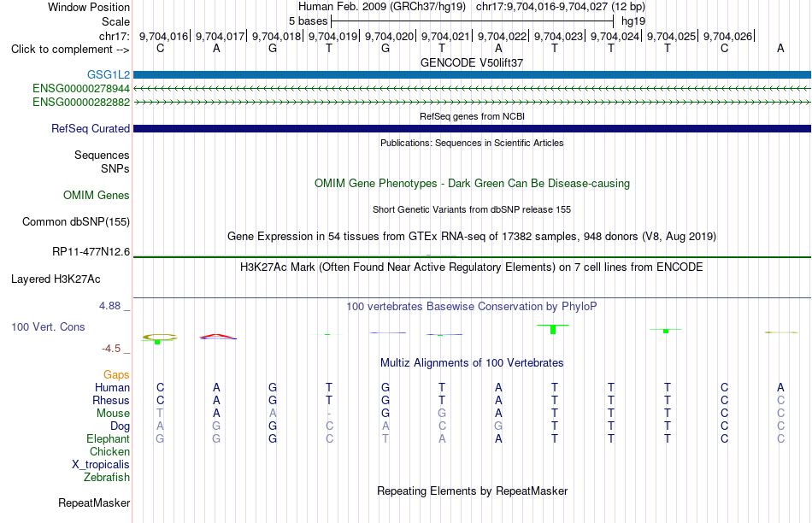The image size is (812, 523).
Task: Select the green RP11-477N12.6 expression line
Action: (473, 257)
